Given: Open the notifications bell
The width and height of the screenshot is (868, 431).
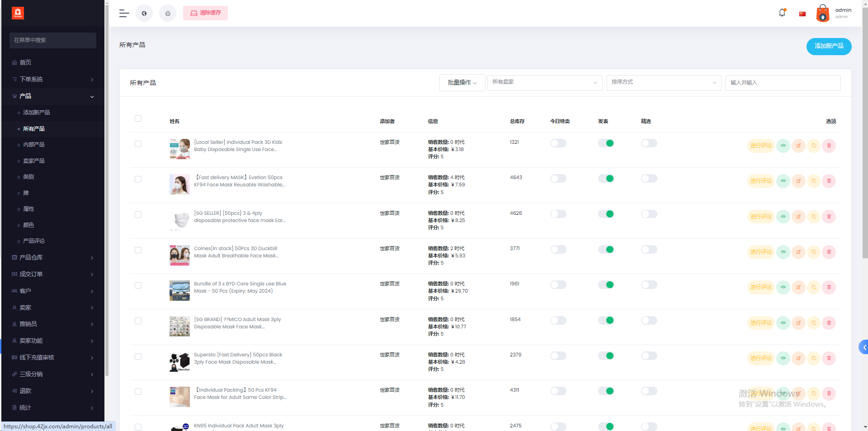Looking at the screenshot, I should (782, 13).
